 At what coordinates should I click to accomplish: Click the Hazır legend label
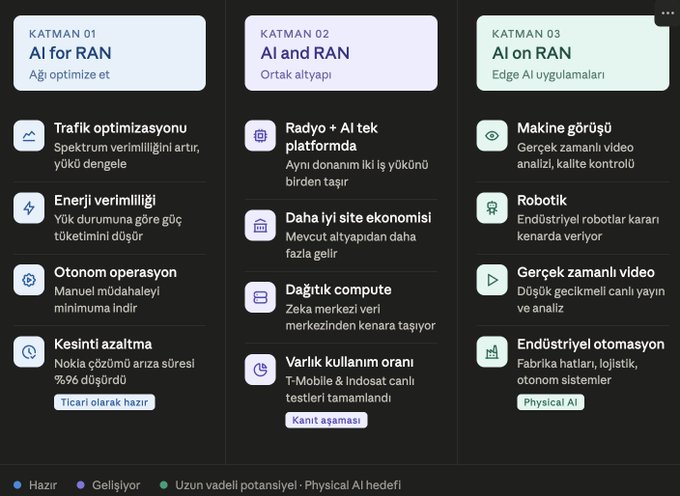43,485
